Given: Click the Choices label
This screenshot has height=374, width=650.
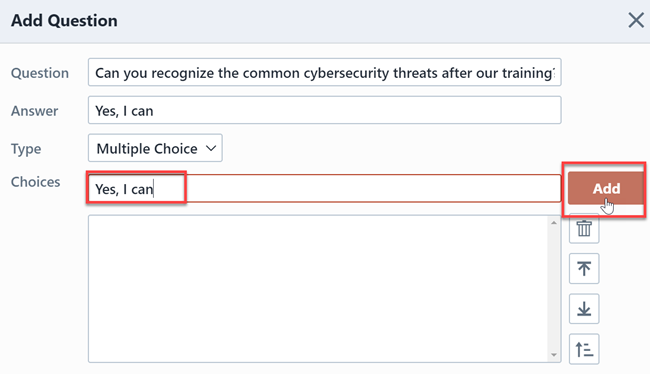Looking at the screenshot, I should 35,182.
